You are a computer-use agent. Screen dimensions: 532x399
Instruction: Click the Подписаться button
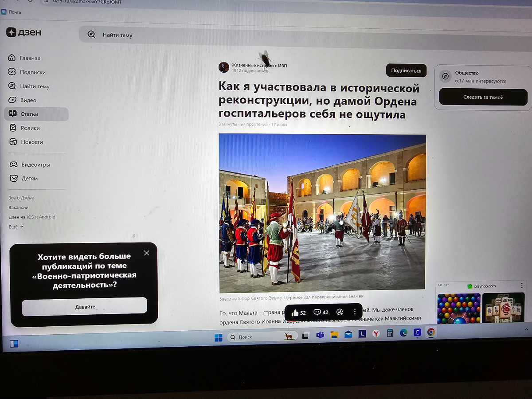click(x=406, y=70)
